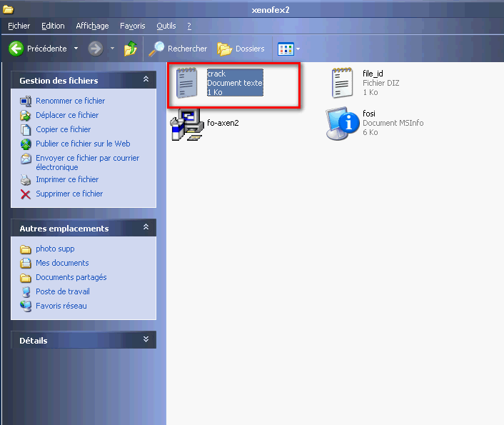Click the views grid icon

point(286,49)
